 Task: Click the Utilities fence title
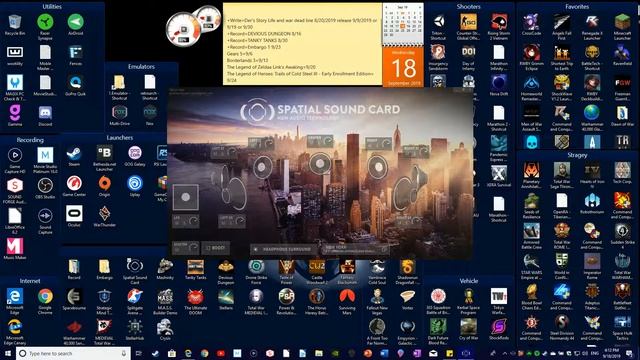click(52, 7)
